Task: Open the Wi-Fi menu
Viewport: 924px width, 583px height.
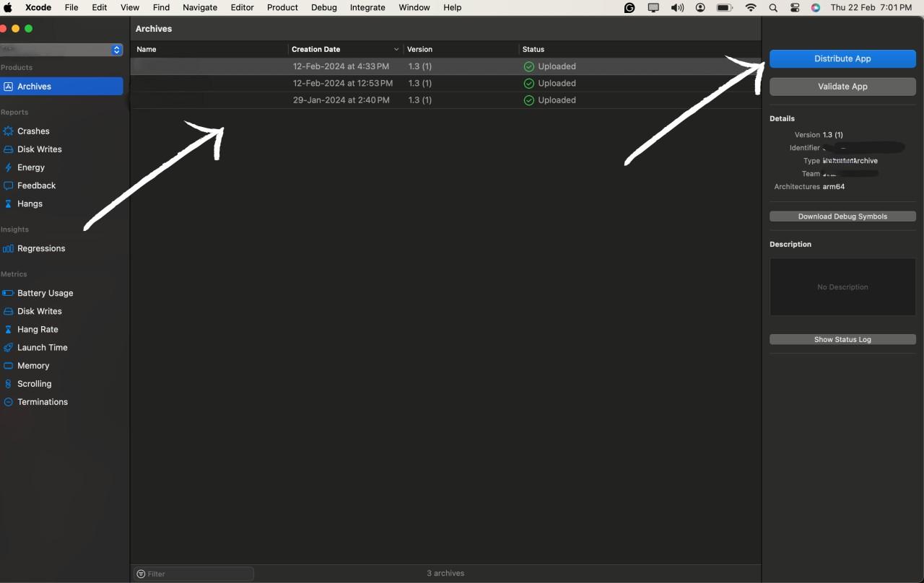Action: pyautogui.click(x=751, y=7)
